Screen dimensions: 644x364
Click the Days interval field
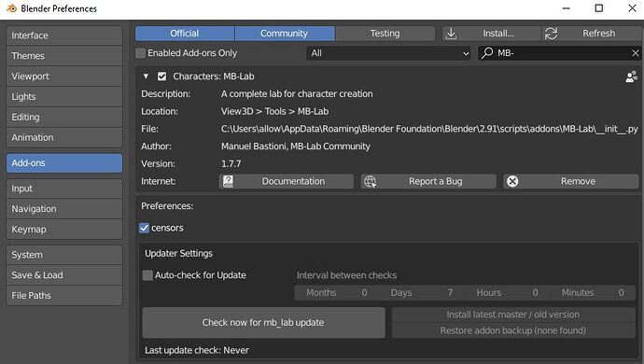[x=422, y=293]
